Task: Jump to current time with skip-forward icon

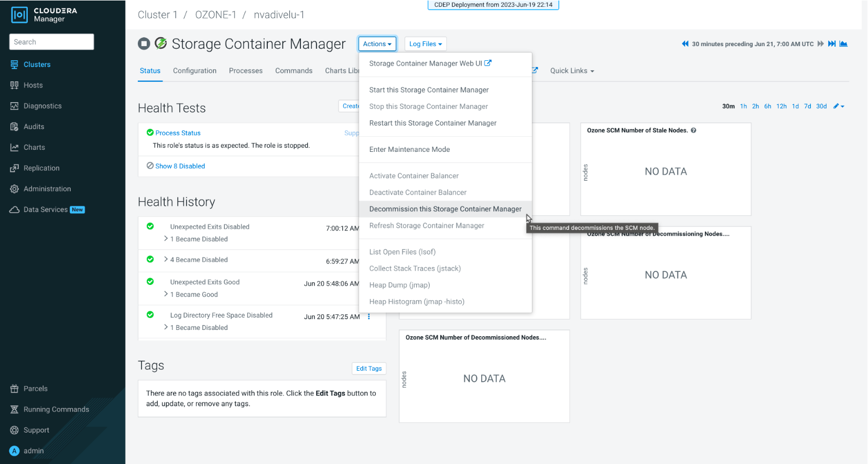Action: pyautogui.click(x=832, y=44)
